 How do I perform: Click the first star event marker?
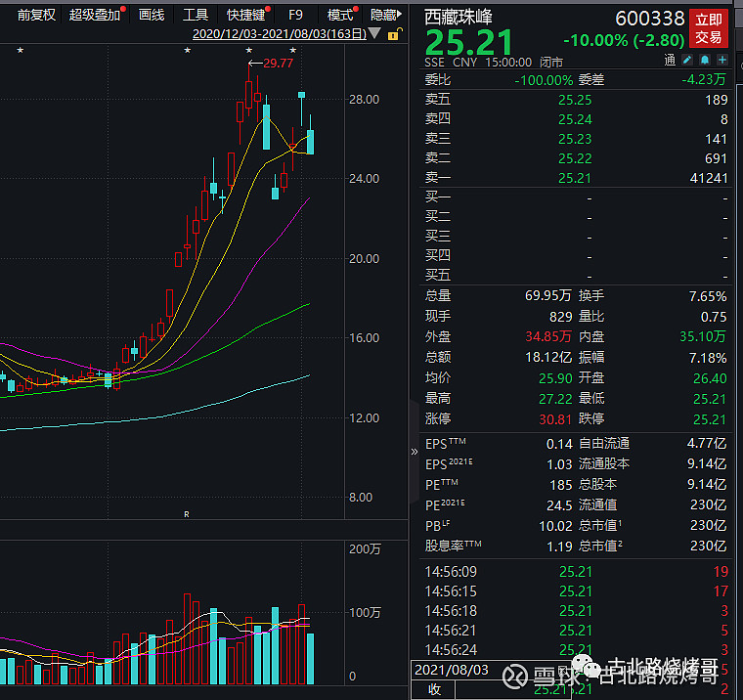(x=20, y=50)
